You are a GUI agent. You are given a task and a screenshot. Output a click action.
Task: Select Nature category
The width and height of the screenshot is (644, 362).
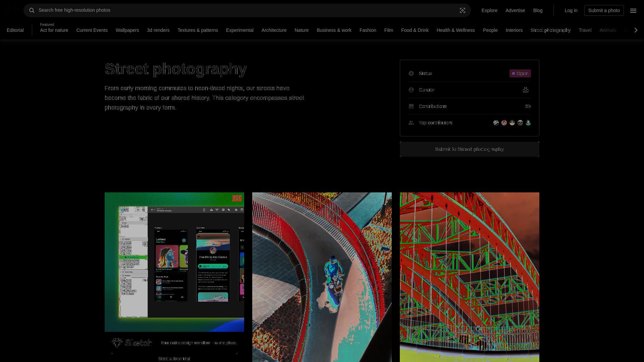click(302, 30)
